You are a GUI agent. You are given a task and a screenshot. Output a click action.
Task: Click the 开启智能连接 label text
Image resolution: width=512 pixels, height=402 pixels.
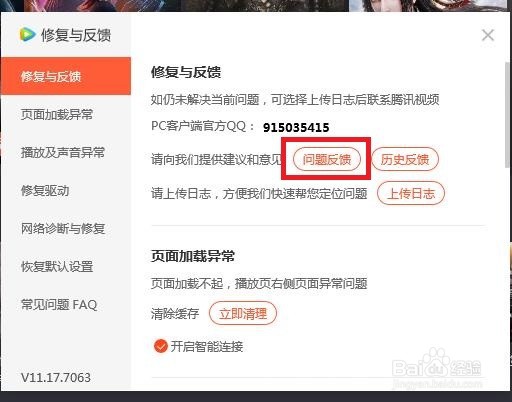pos(207,347)
